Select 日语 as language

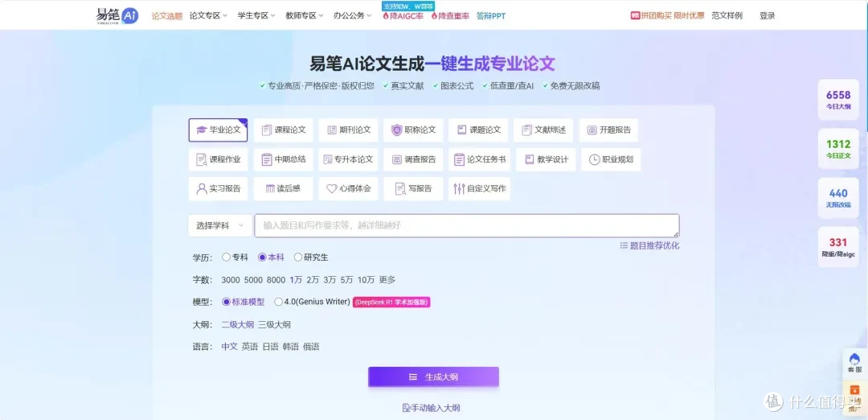tap(270, 347)
